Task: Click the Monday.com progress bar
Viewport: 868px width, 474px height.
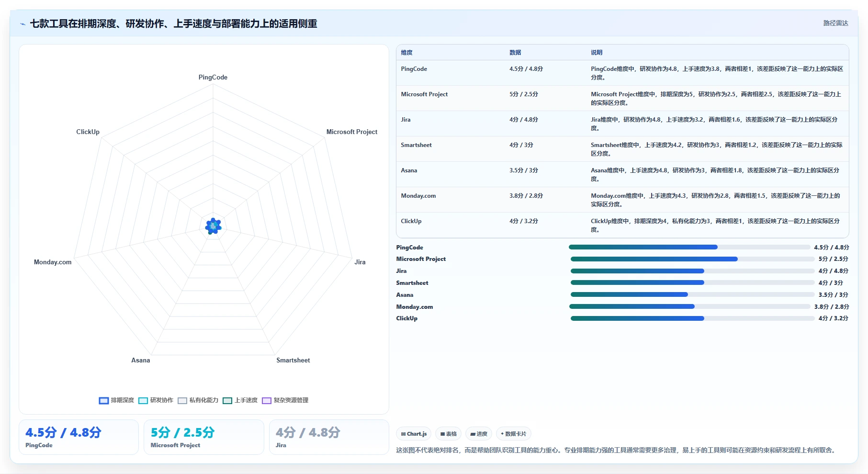Action: click(x=689, y=306)
